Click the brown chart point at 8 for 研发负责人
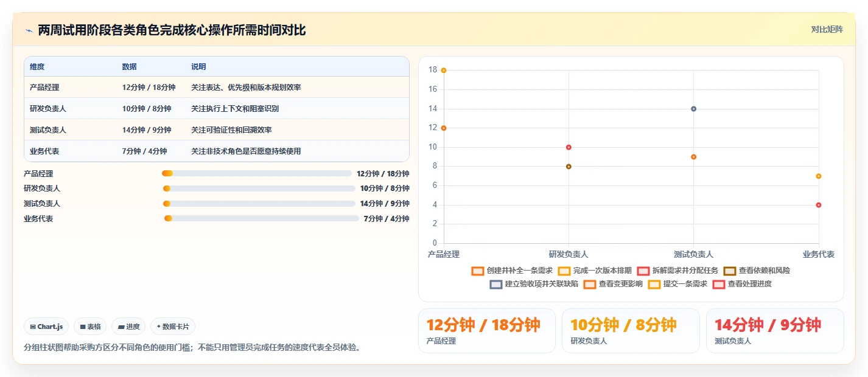Screen dimensions: 868x377 [569, 167]
